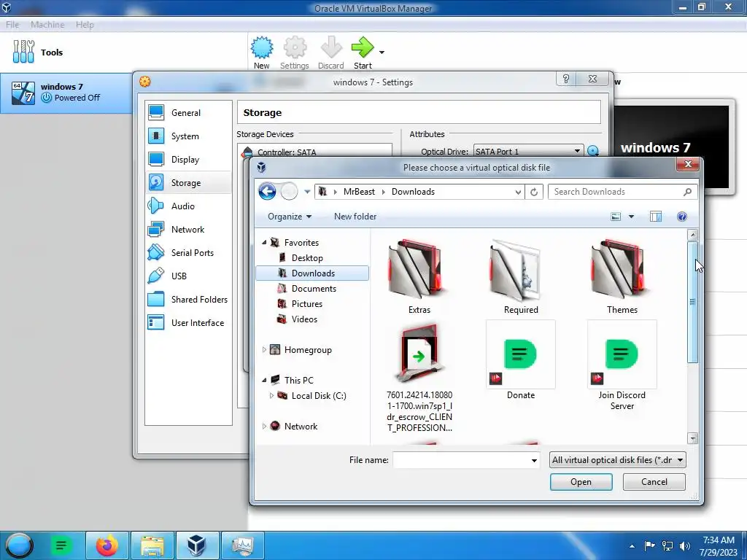Open the System settings category
Viewport: 747px width, 560px height.
click(x=188, y=136)
